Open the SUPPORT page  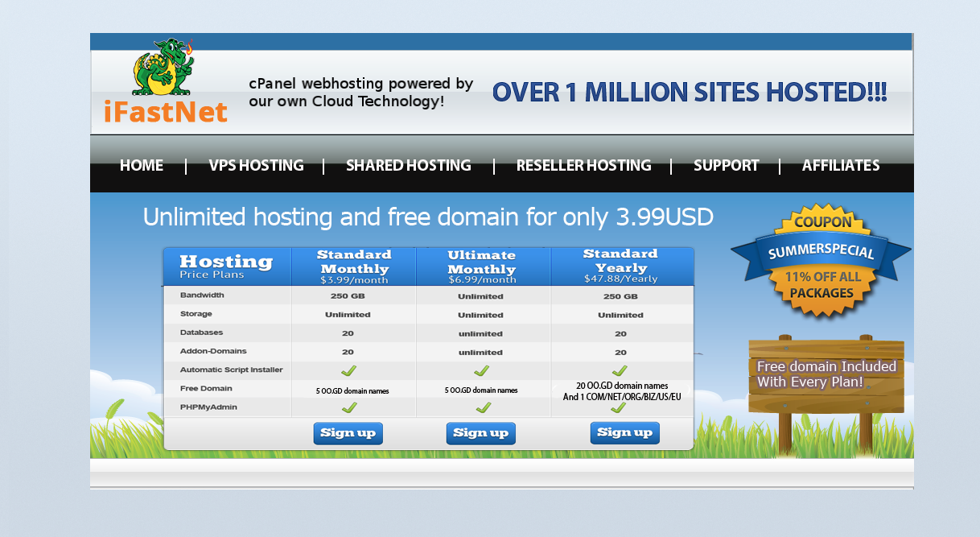727,165
